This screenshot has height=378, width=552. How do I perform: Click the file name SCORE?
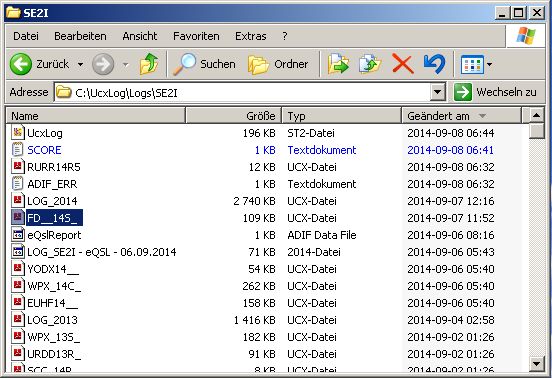44,150
